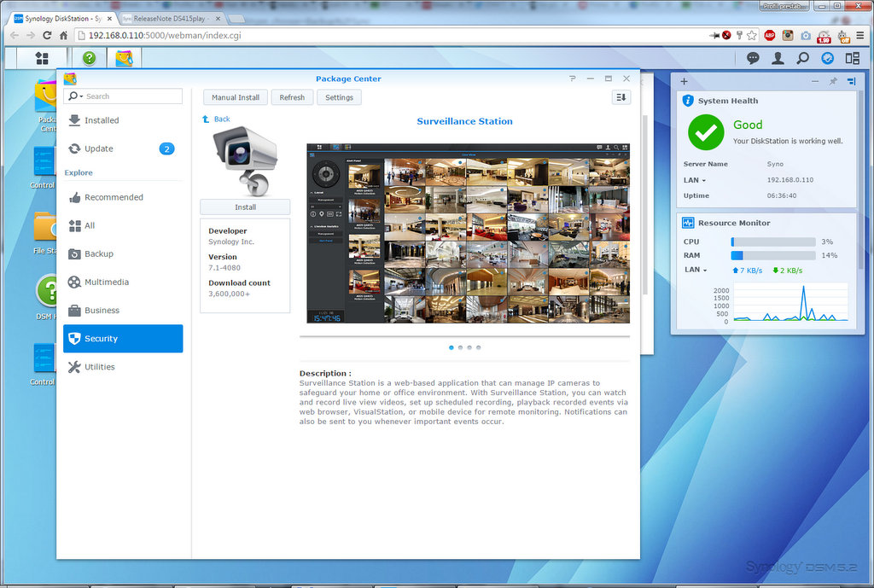This screenshot has height=588, width=874.
Task: Select the Security category
Action: (x=123, y=338)
